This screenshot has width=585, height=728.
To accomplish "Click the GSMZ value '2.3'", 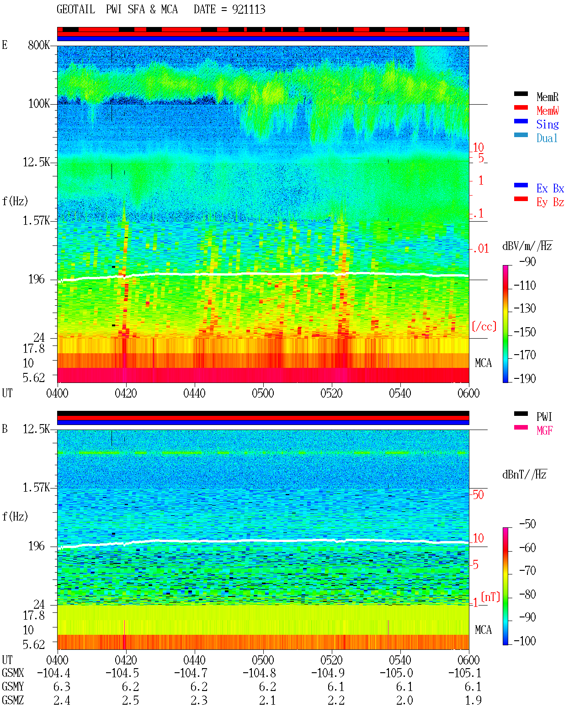I will [199, 701].
